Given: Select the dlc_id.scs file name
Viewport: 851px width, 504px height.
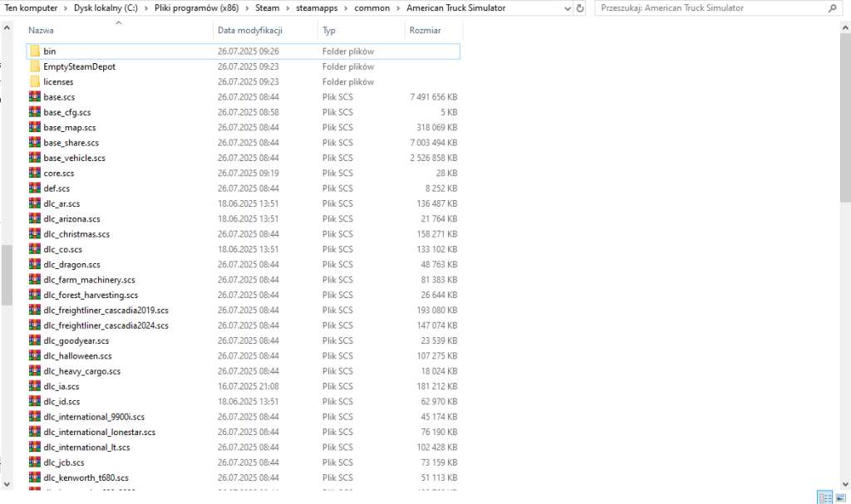Looking at the screenshot, I should 61,402.
